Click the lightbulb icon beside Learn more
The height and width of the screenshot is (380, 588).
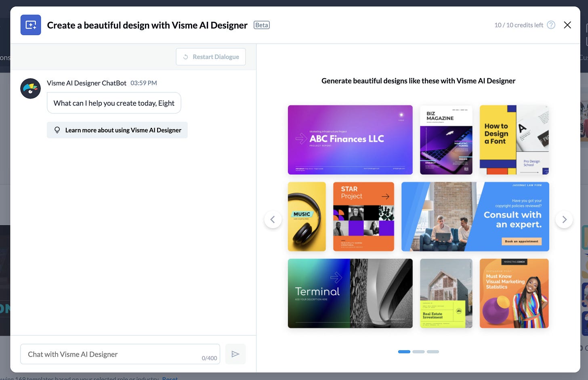pyautogui.click(x=57, y=130)
